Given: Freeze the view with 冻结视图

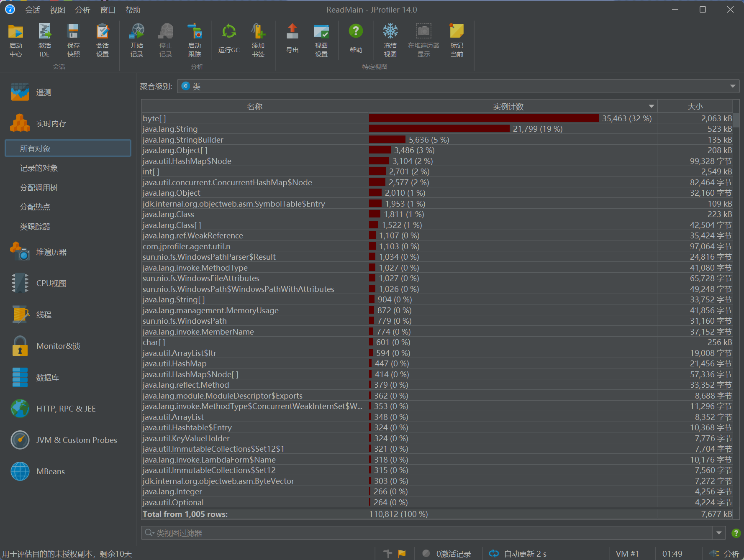Looking at the screenshot, I should (390, 40).
